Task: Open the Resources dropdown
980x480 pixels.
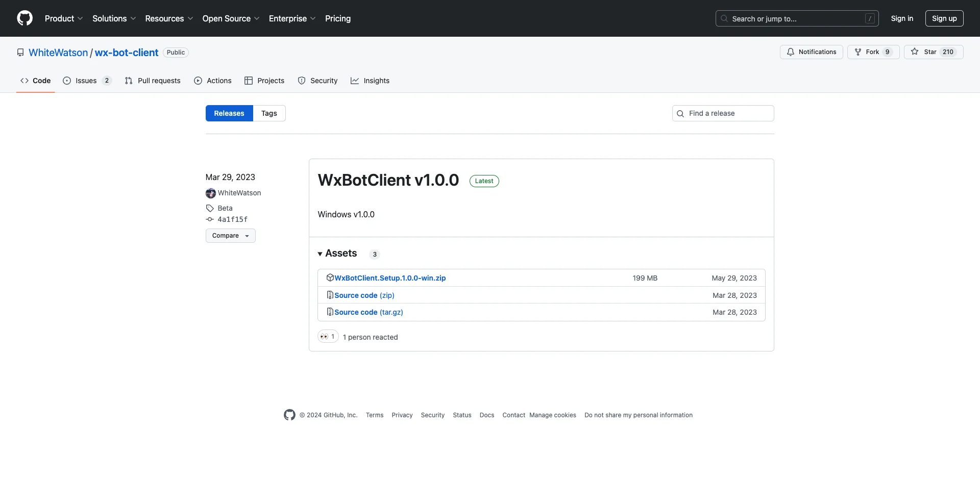Action: (x=169, y=18)
